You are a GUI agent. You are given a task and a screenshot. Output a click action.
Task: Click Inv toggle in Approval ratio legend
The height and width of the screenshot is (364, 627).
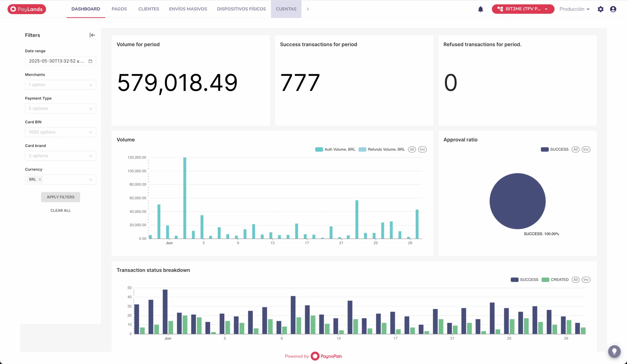point(586,149)
